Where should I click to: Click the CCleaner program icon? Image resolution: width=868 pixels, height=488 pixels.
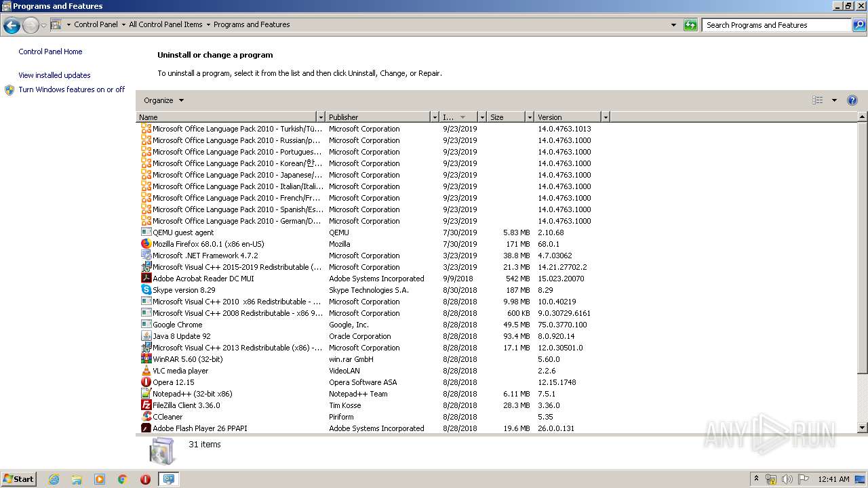[x=146, y=417]
